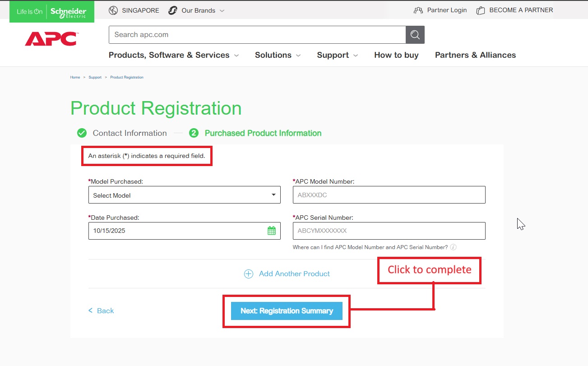Click Product Registration breadcrumb link
Viewport: 588px width, 366px height.
click(127, 78)
